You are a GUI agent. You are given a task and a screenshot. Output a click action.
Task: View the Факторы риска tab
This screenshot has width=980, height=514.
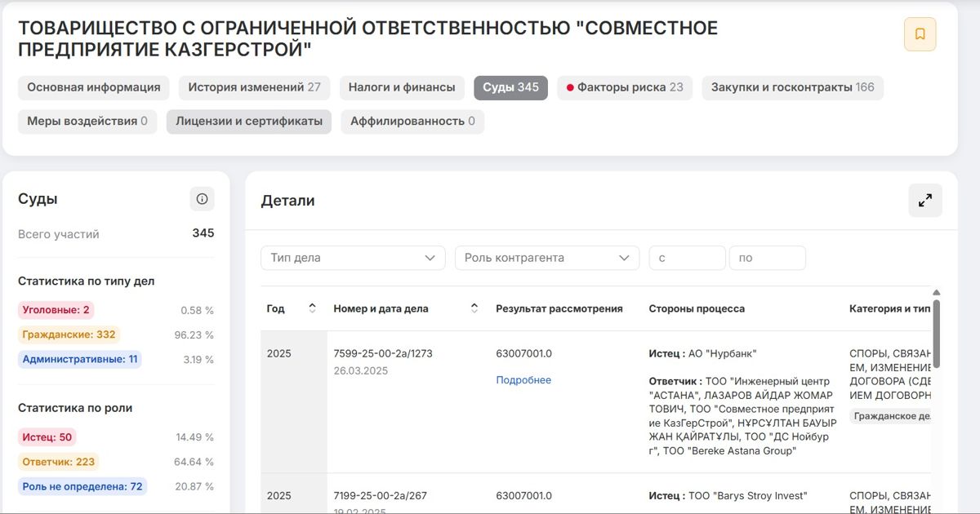[x=624, y=87]
